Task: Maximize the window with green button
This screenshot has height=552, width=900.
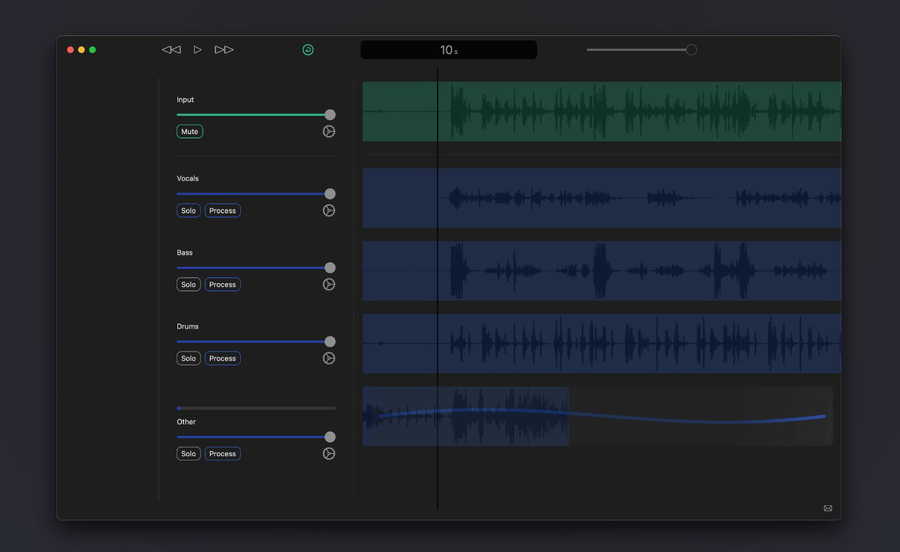Action: point(92,50)
